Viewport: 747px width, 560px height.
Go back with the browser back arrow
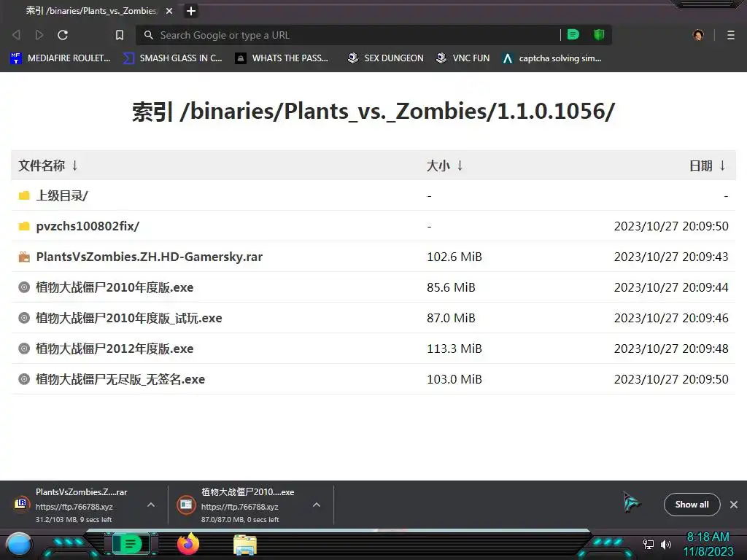[x=16, y=35]
